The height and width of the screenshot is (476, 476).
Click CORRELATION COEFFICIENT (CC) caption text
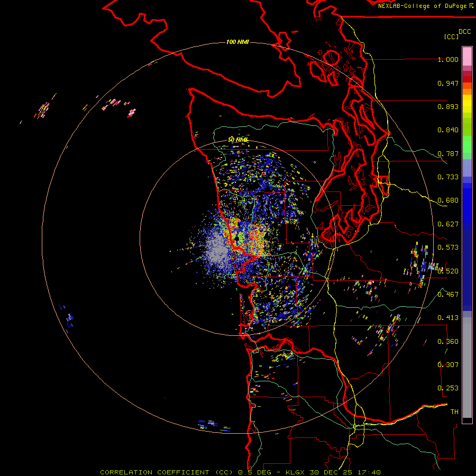167,472
